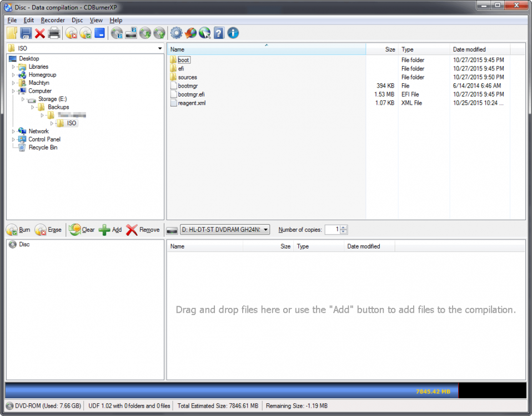Open settings via the gear icon
The width and height of the screenshot is (532, 416).
pos(177,33)
